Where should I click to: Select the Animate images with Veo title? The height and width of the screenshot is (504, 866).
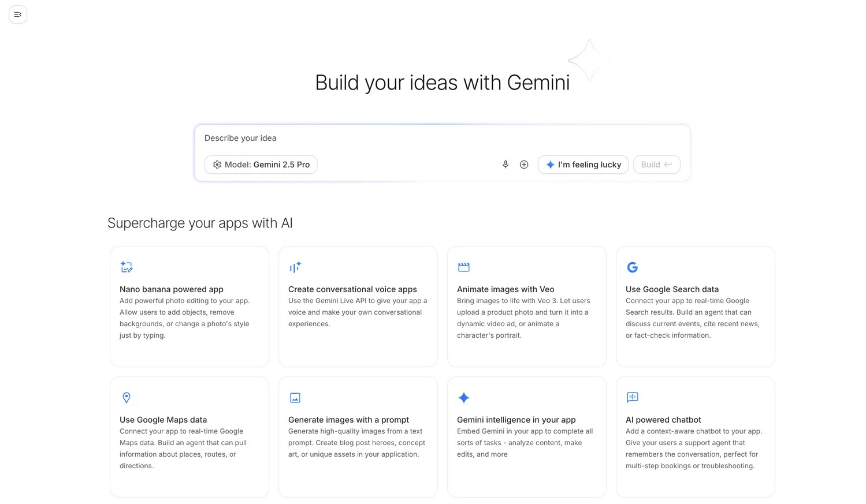click(506, 289)
